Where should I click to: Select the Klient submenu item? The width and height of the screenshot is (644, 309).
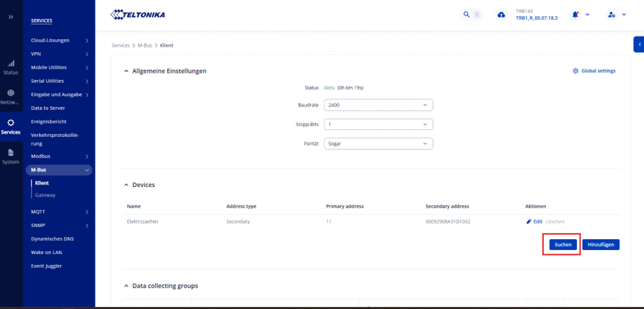[x=42, y=184]
